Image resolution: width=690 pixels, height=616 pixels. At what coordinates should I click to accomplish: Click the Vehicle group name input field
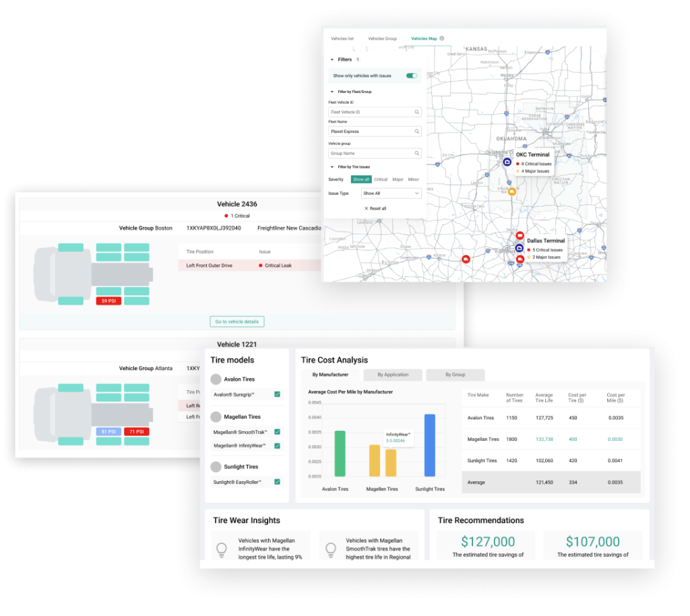(371, 153)
